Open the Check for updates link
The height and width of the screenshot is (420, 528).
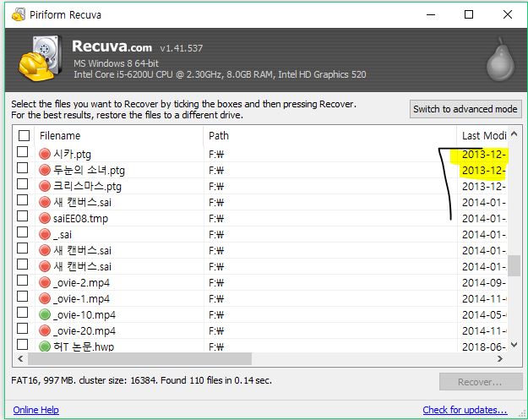coord(465,410)
